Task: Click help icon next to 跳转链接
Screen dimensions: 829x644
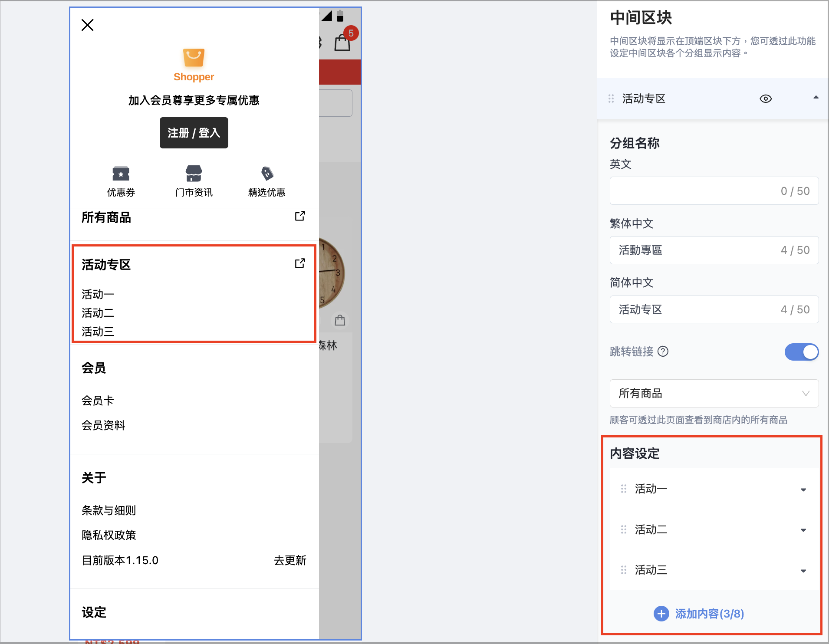Action: pos(663,352)
